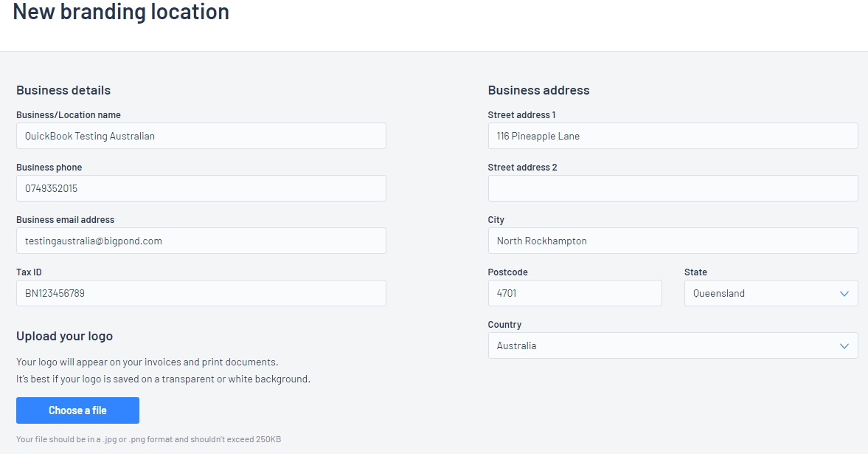Click the transparent or white background hint text
The height and width of the screenshot is (454, 868).
click(163, 379)
